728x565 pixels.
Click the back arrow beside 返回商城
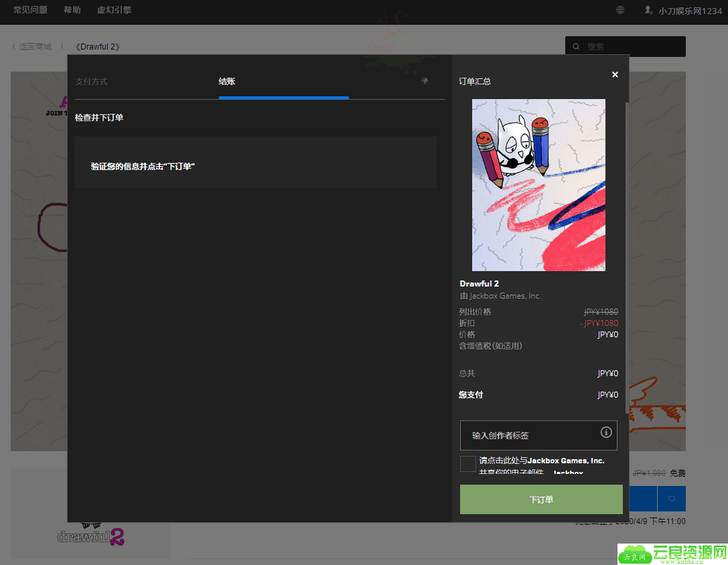[14, 47]
